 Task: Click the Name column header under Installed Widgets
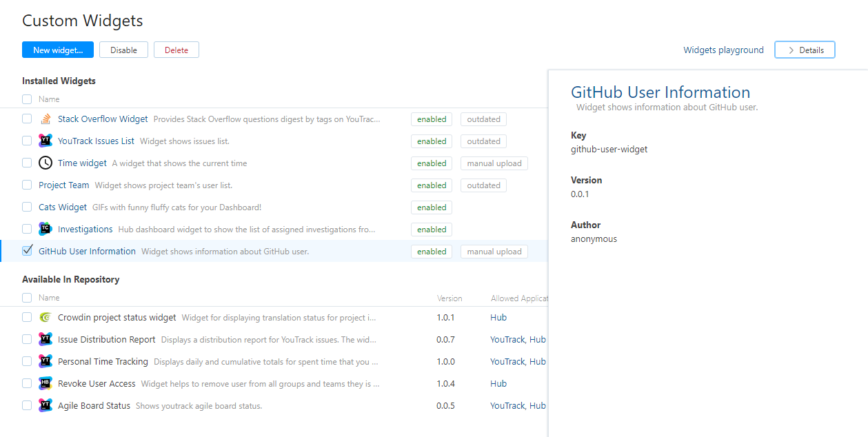[49, 99]
